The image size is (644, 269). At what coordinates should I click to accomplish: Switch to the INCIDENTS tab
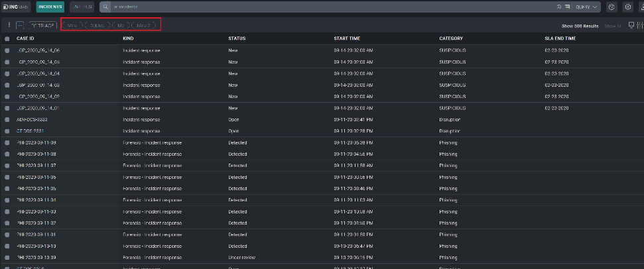click(50, 7)
